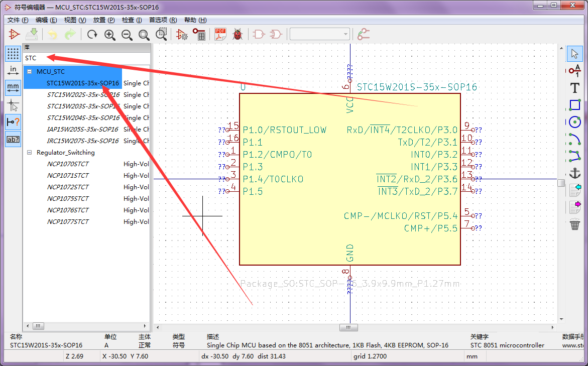
Task: Toggle the symbol library tree panel
Action: (x=13, y=140)
